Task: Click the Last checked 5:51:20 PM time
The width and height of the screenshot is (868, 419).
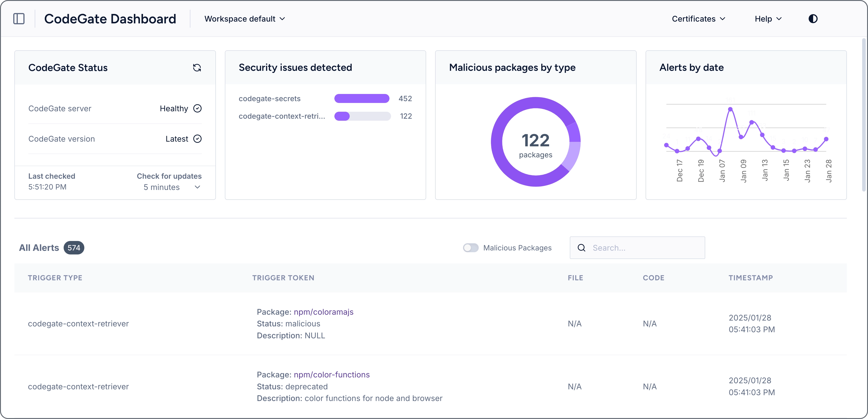Action: pyautogui.click(x=47, y=187)
